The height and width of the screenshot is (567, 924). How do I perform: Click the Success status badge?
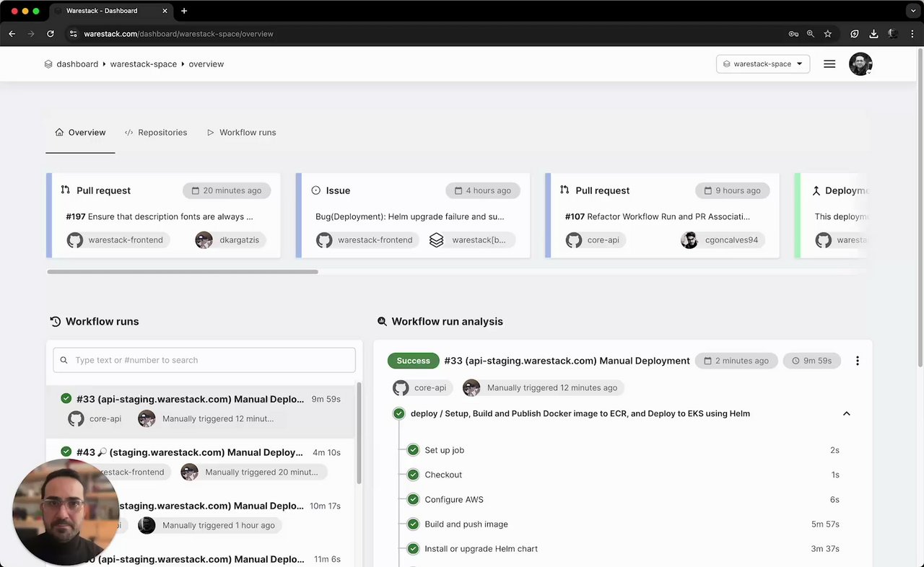(413, 361)
